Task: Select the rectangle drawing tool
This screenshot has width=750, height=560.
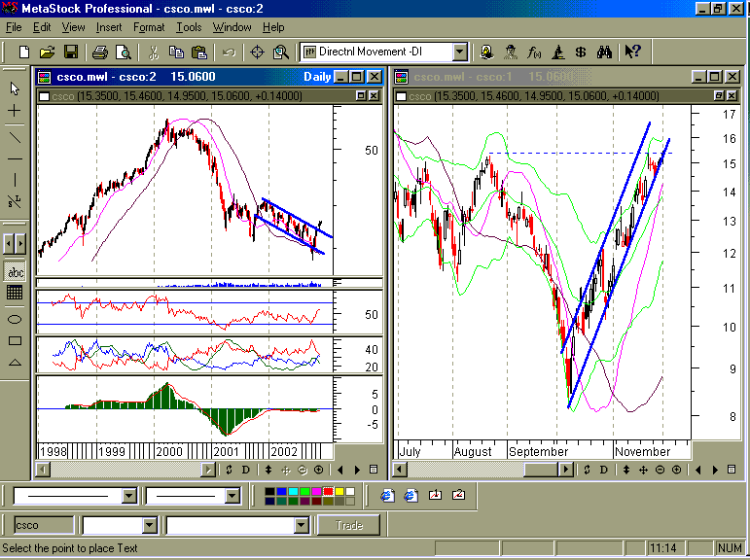Action: click(15, 340)
